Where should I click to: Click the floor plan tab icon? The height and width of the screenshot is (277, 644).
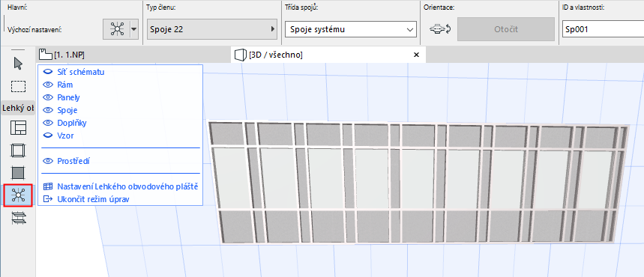click(x=46, y=55)
